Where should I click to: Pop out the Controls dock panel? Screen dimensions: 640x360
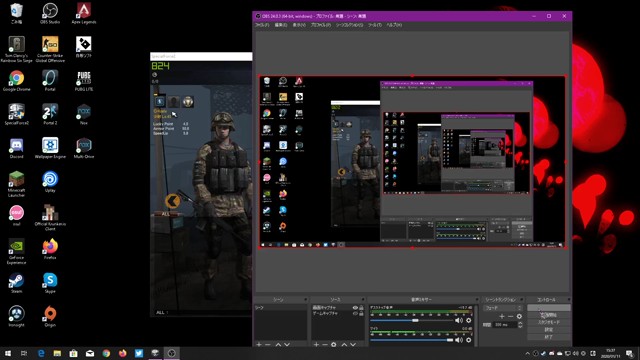point(569,300)
